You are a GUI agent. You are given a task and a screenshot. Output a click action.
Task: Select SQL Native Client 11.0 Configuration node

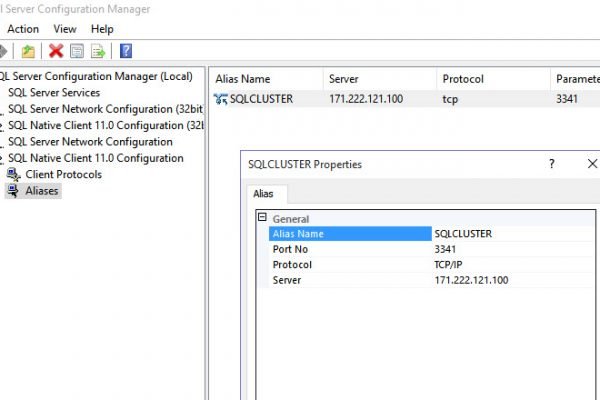click(96, 158)
